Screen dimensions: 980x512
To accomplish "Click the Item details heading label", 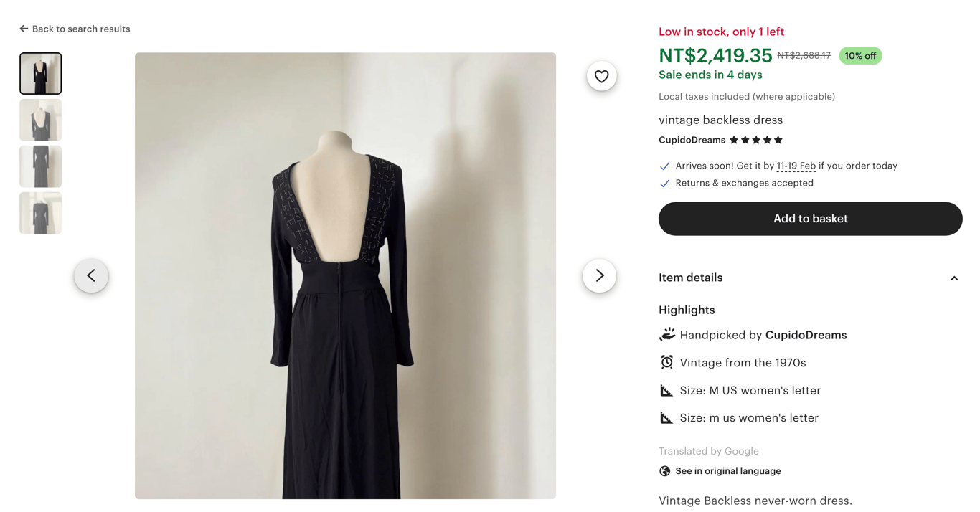I will 690,278.
